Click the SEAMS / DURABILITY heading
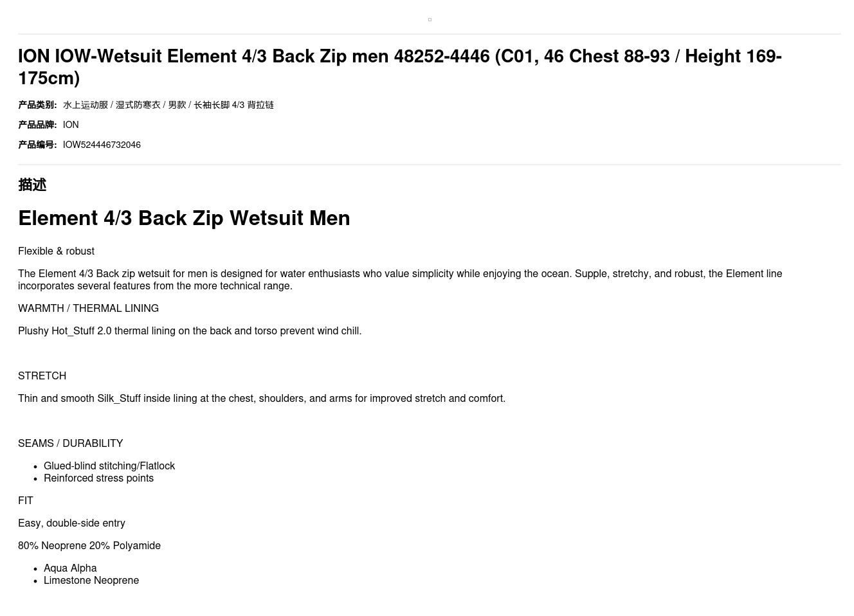Screen dimensions: 854x616 [x=70, y=444]
